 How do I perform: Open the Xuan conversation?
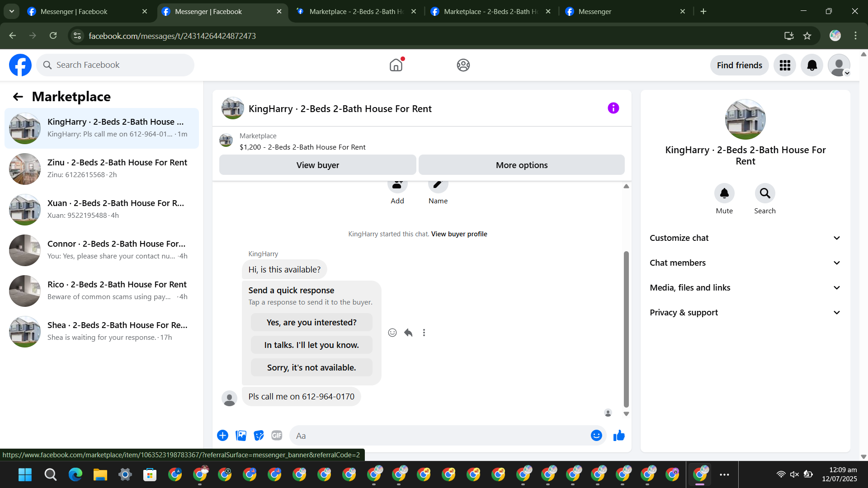[102, 210]
